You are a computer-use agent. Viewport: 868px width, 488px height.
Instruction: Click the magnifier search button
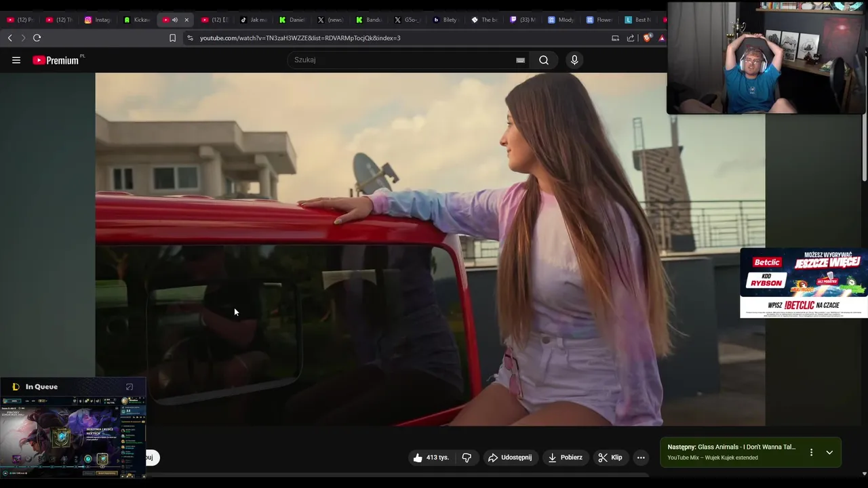[544, 60]
